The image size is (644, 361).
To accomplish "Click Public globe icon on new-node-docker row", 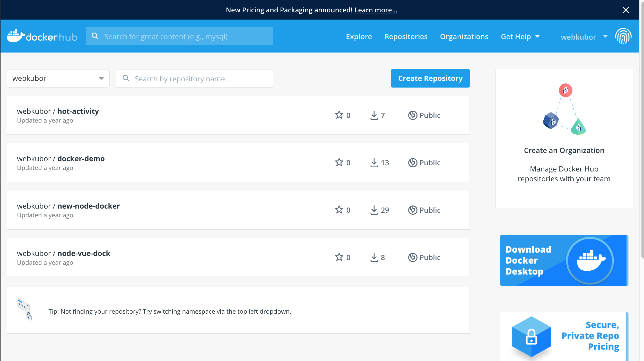I will pos(413,210).
